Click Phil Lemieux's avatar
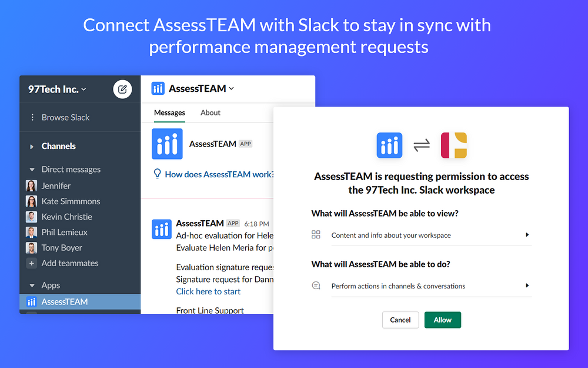Viewport: 588px width, 368px height. 32,232
